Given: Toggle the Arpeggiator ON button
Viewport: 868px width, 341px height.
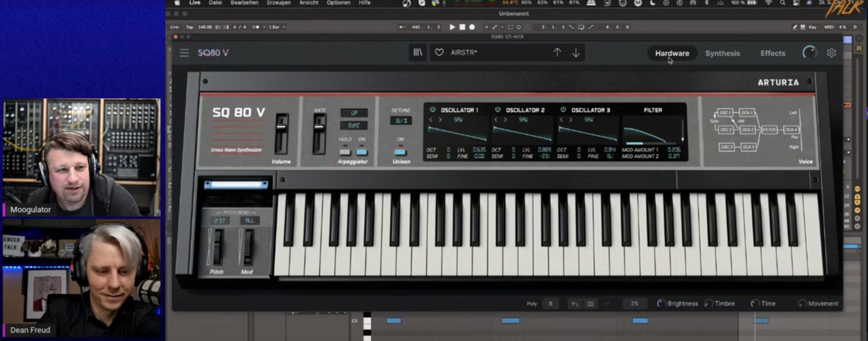Looking at the screenshot, I should point(362,152).
